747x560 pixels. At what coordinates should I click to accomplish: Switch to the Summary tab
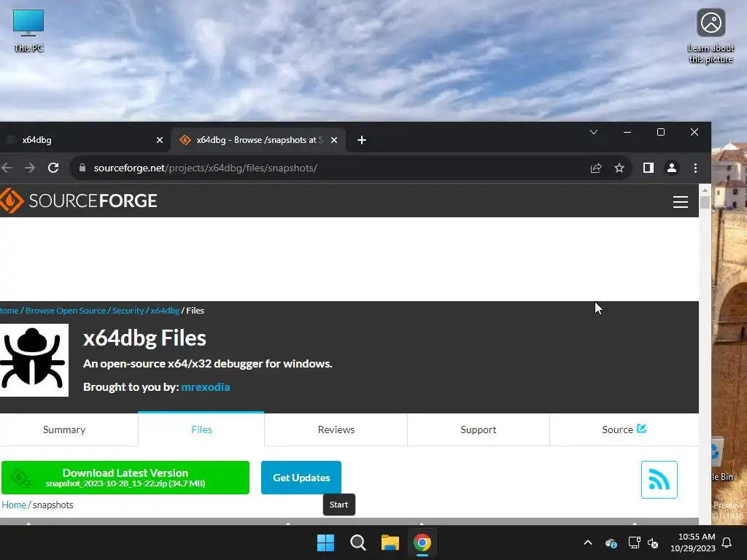(64, 429)
